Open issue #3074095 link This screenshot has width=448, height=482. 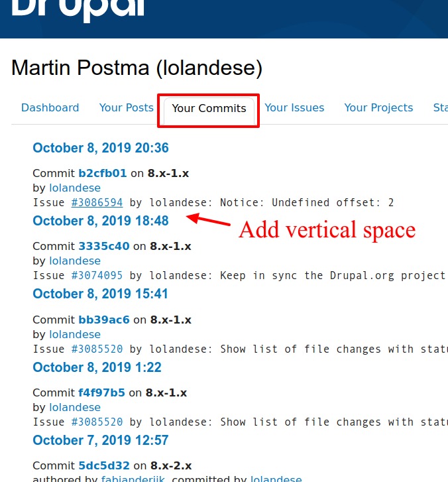click(97, 275)
